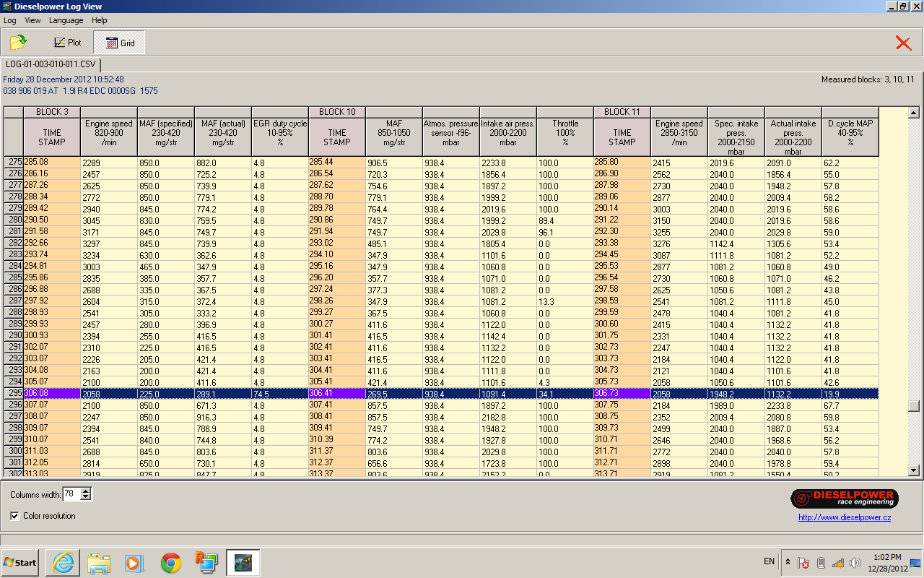Open the Help menu
Viewport: 924px width, 578px height.
pyautogui.click(x=100, y=20)
